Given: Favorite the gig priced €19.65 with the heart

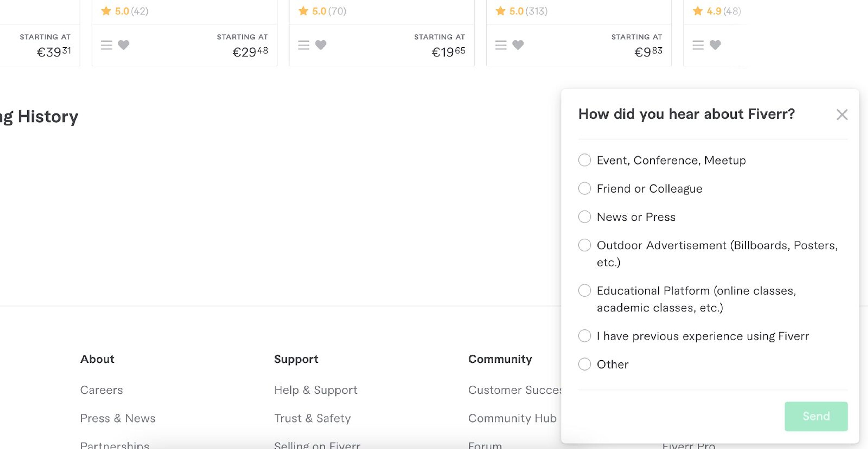Looking at the screenshot, I should [x=321, y=45].
